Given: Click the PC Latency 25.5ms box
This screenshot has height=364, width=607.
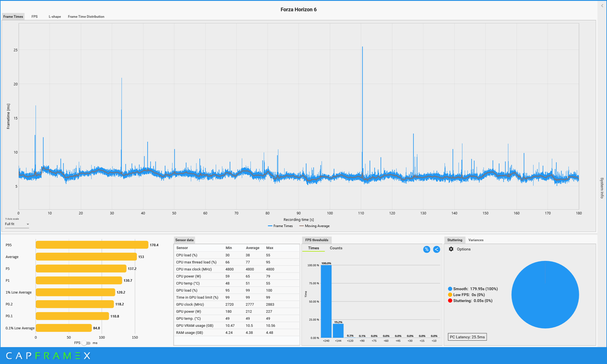Looking at the screenshot, I should [467, 337].
